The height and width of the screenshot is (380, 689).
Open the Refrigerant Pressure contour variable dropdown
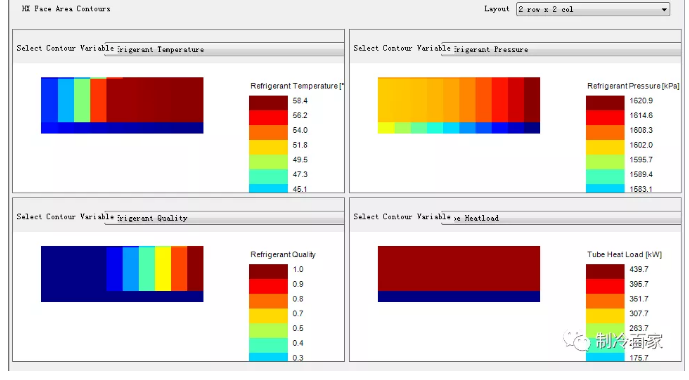[x=561, y=49]
